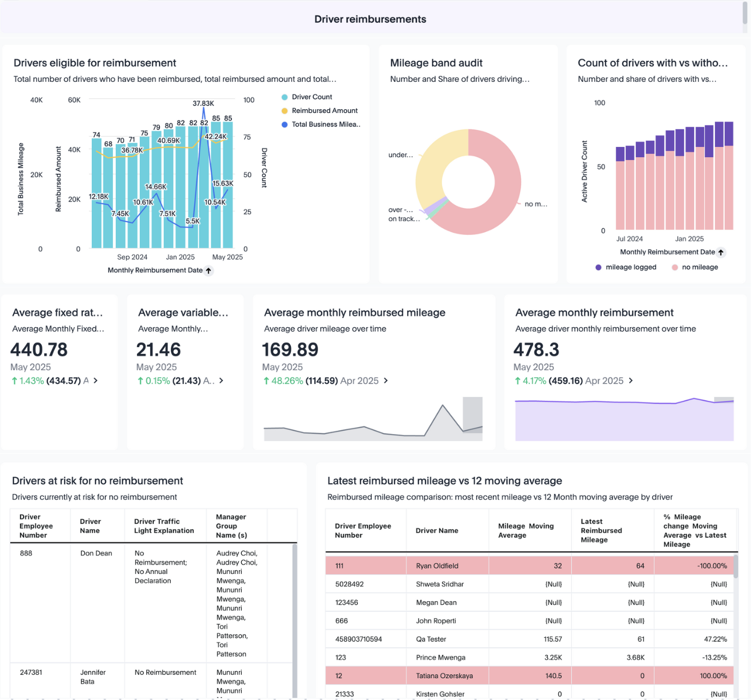Sort at-risk table by Driver Name column

pos(98,526)
